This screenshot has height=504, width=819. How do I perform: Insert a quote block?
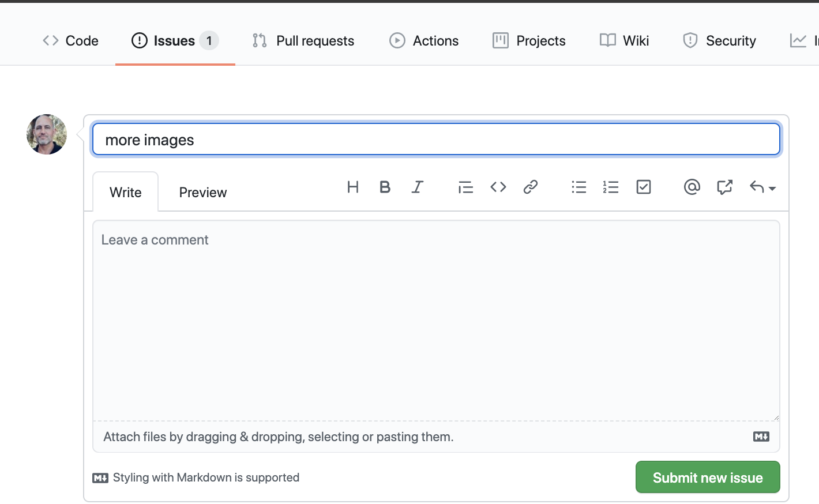(465, 187)
